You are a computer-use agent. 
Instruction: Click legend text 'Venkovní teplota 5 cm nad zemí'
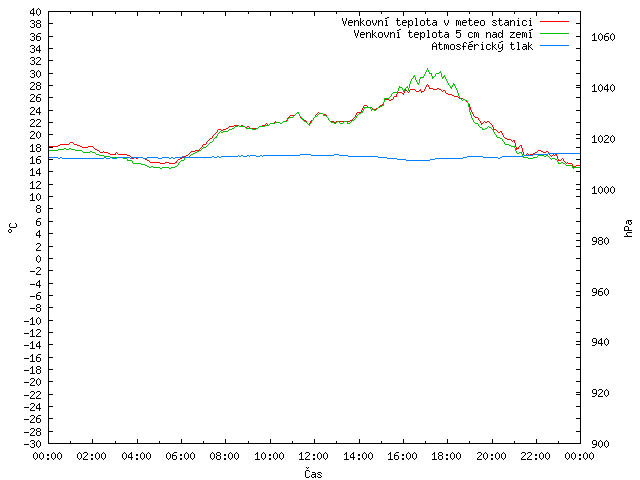pos(443,34)
